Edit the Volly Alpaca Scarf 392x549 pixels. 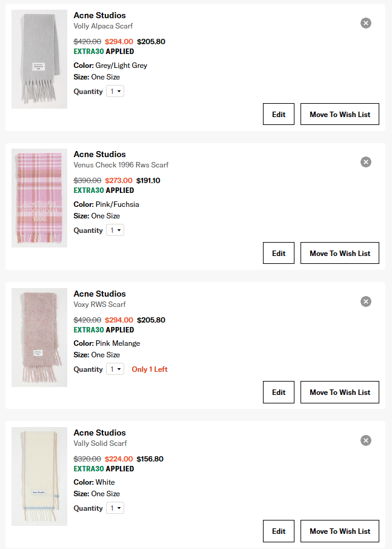coord(279,114)
